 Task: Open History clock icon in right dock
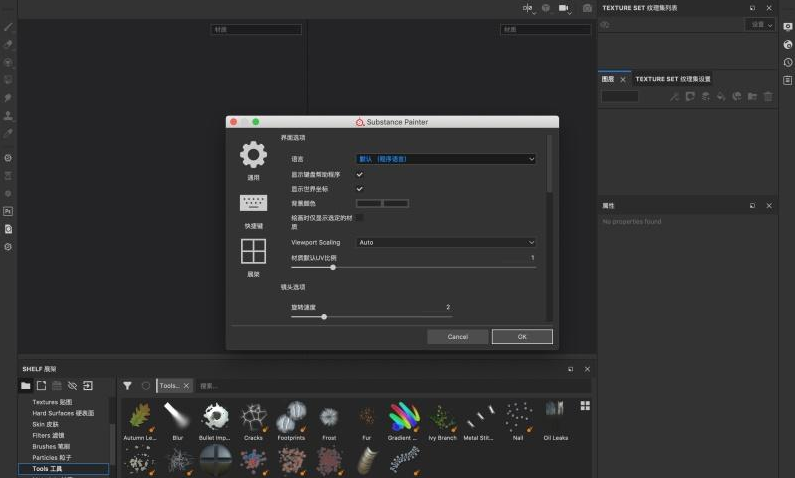tap(787, 62)
